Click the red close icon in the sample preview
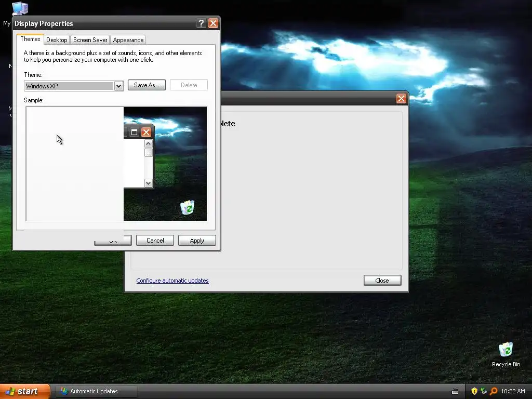The height and width of the screenshot is (399, 532). click(x=146, y=132)
